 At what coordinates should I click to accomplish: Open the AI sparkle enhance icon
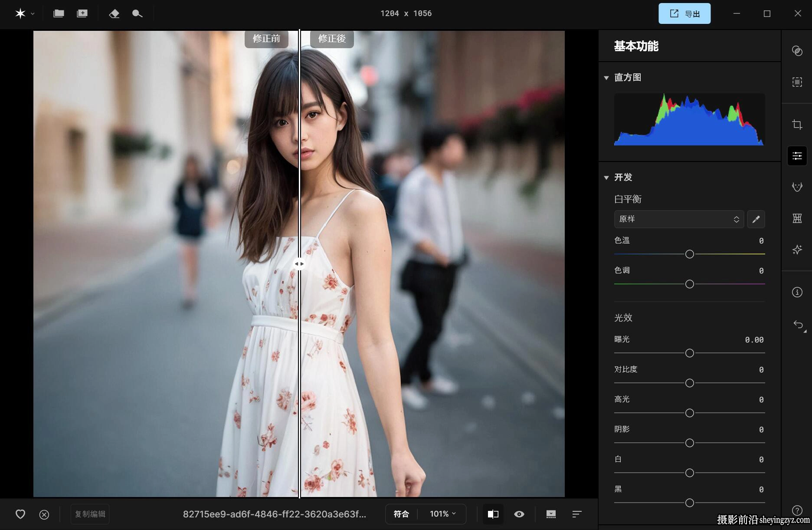(797, 250)
